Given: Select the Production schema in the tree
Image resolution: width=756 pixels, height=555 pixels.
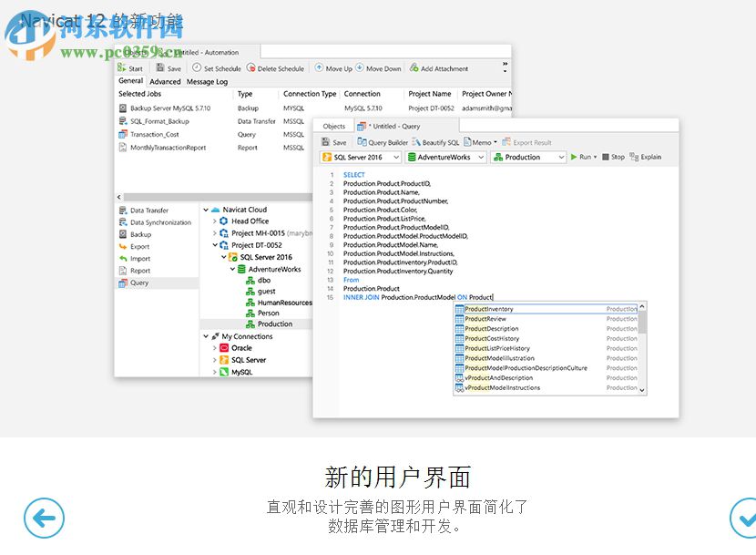Looking at the screenshot, I should click(275, 324).
